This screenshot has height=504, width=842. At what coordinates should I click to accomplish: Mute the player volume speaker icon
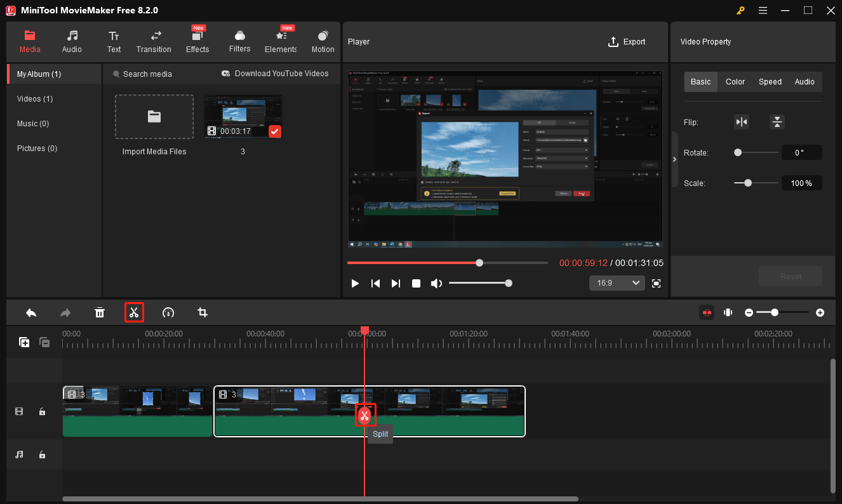click(x=436, y=283)
